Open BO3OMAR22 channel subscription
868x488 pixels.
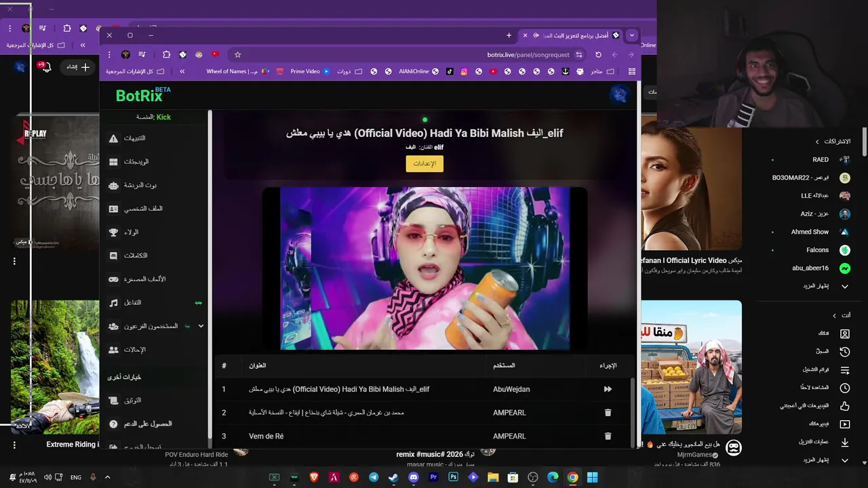point(811,178)
